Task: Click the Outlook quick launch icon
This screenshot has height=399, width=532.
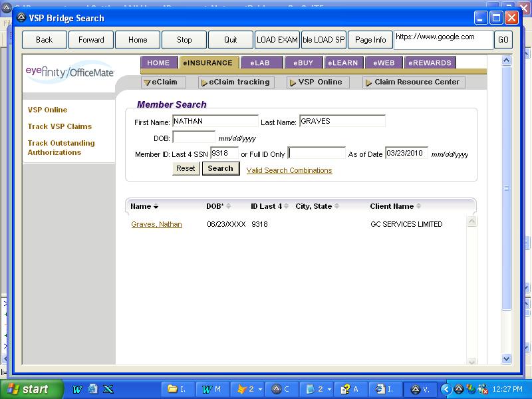Action: (x=93, y=389)
